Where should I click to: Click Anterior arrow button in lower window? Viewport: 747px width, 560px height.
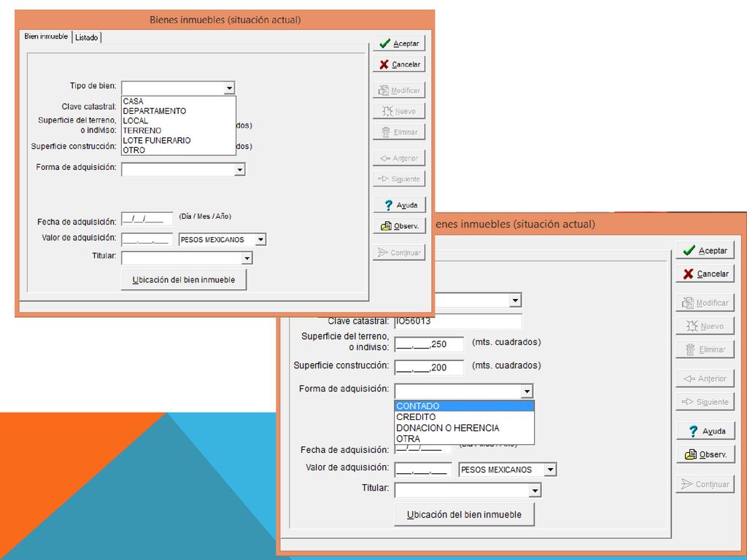(x=705, y=378)
